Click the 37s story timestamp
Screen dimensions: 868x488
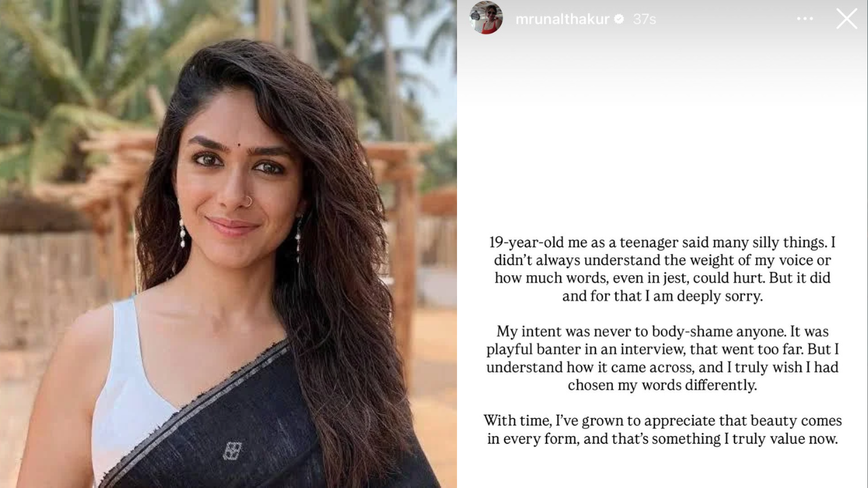tap(644, 20)
